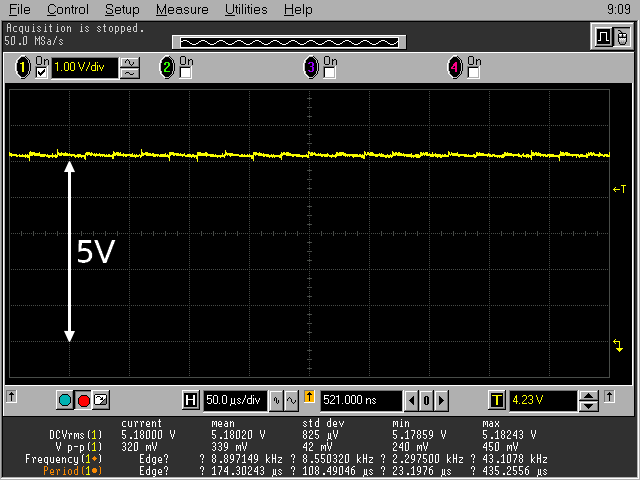Viewport: 640px width, 480px height.
Task: Click the channel 1 ground reference marker
Action: [618, 345]
